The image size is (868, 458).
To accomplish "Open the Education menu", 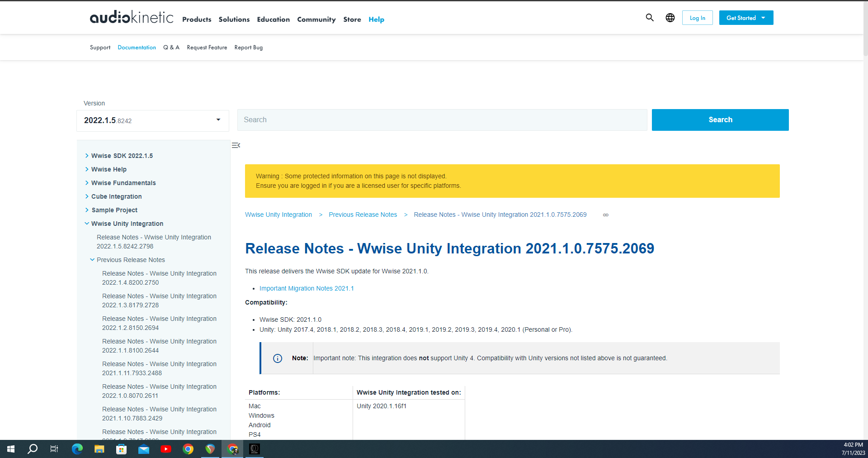I will (x=273, y=19).
